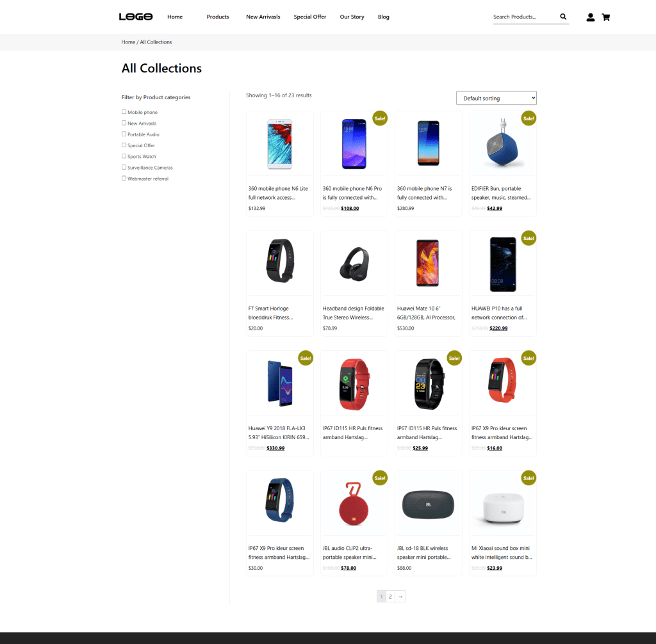The width and height of the screenshot is (656, 644).
Task: Click Sale badge on HUAWEI P10
Action: pos(529,238)
